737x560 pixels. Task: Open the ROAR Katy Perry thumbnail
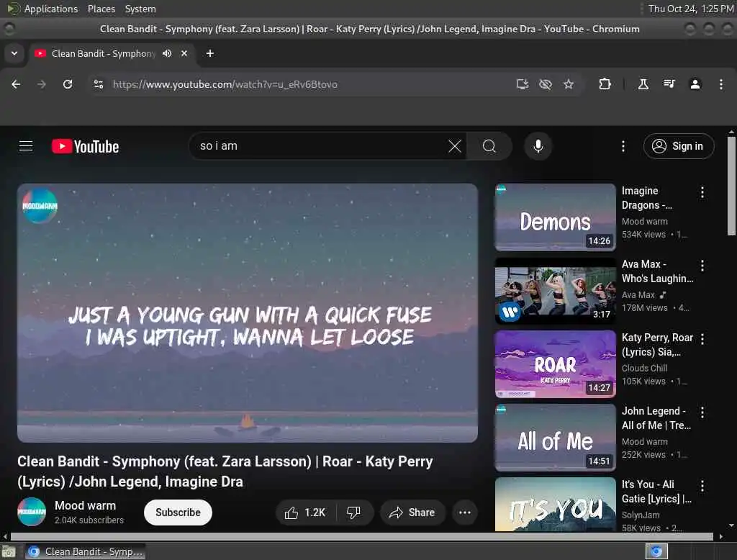point(555,364)
